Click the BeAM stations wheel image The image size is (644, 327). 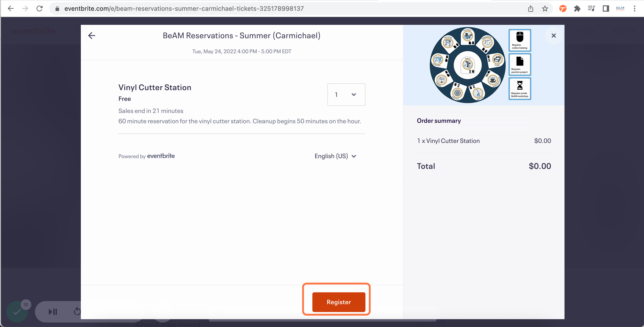[468, 65]
